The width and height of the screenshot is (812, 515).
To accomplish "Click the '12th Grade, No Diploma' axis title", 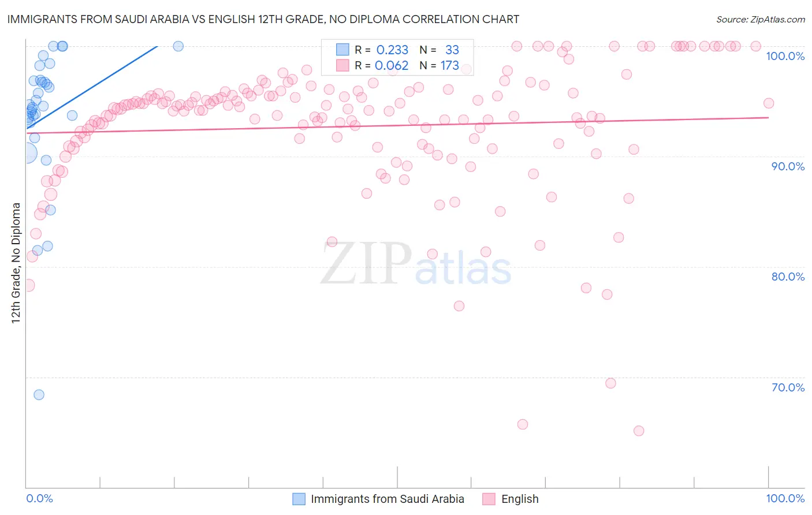I will tap(16, 263).
